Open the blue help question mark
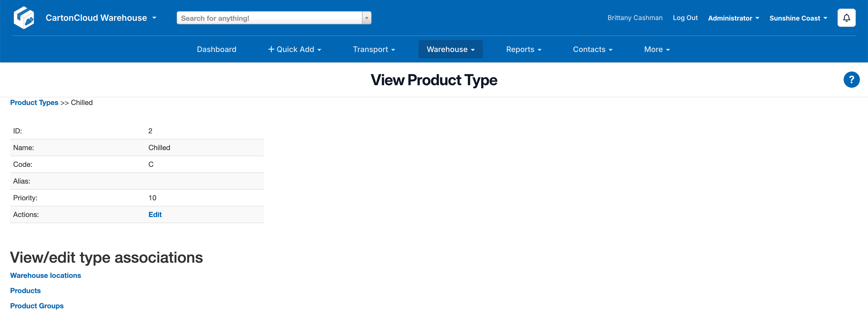Viewport: 868px width, 323px height. pyautogui.click(x=851, y=80)
